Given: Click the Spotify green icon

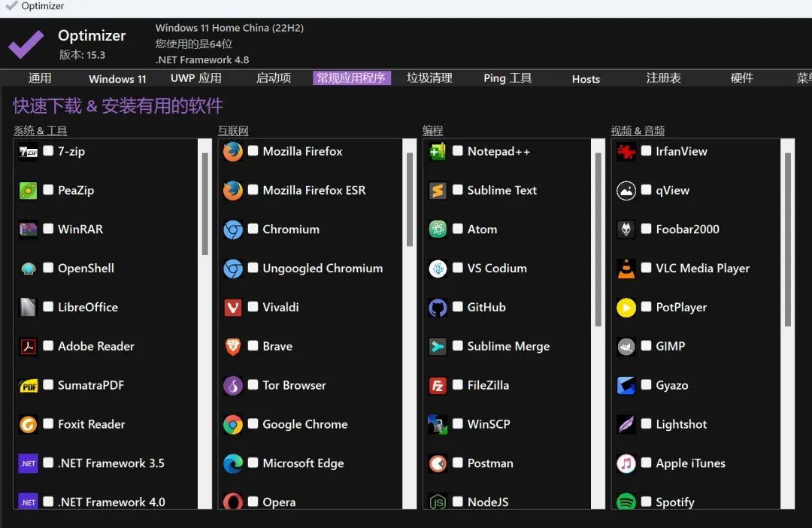Looking at the screenshot, I should (x=626, y=502).
